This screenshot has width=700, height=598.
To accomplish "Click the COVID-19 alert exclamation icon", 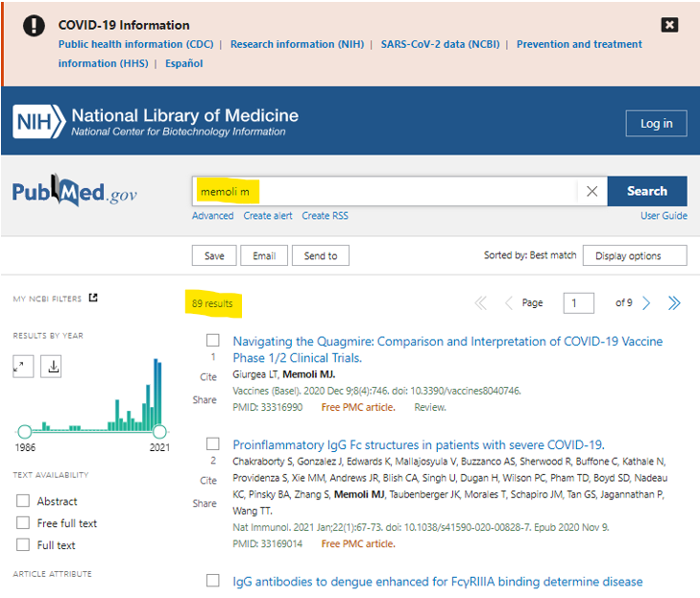I will point(34,25).
